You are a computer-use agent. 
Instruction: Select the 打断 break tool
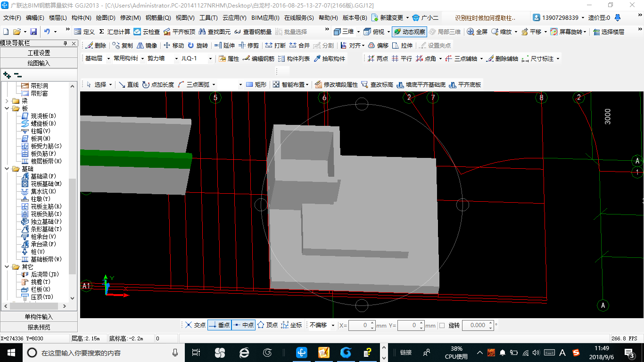pyautogui.click(x=275, y=46)
